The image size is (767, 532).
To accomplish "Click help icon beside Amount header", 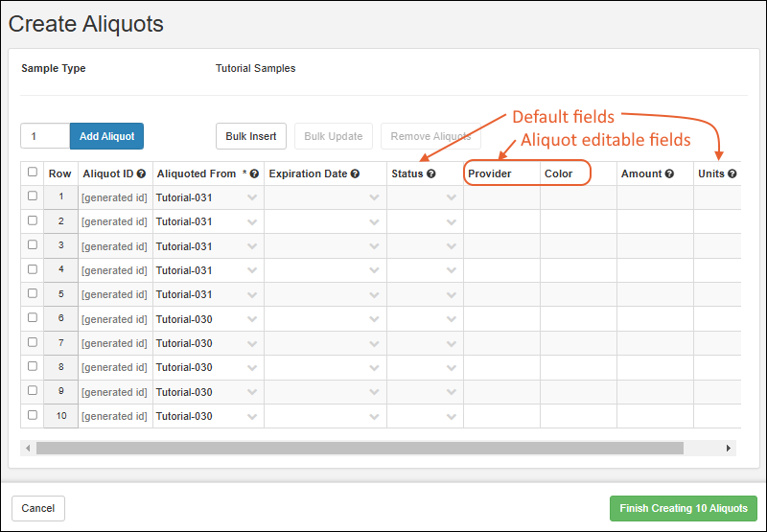I will [x=669, y=174].
